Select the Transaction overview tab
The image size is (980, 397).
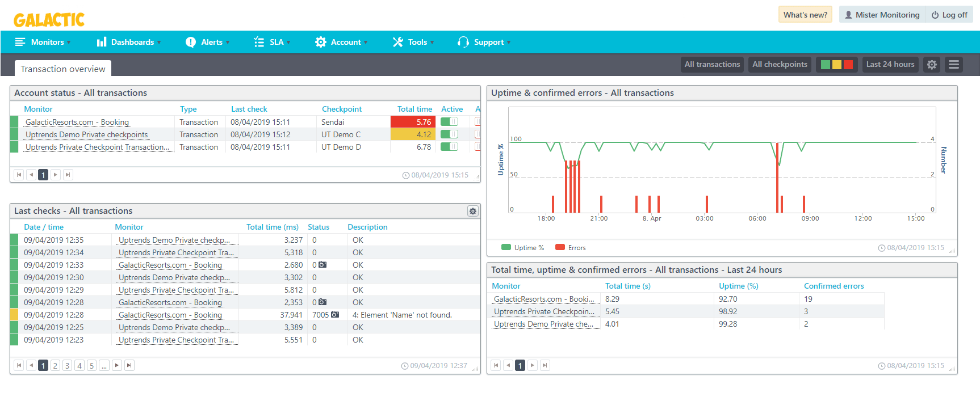63,69
